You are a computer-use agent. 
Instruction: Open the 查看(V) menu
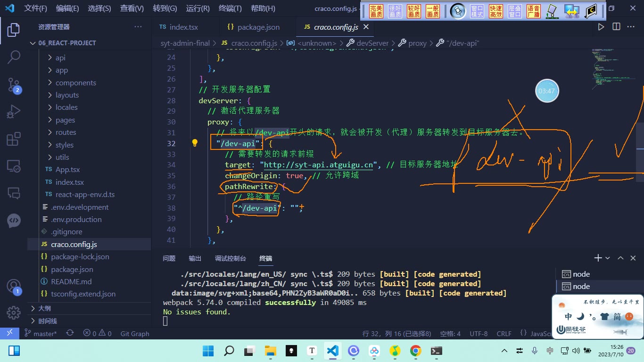[132, 8]
